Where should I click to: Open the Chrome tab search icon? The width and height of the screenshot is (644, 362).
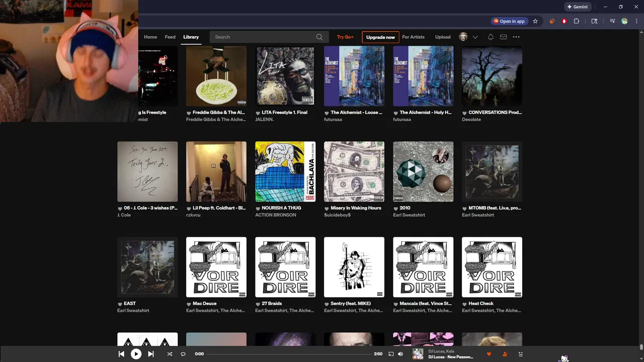tap(594, 21)
